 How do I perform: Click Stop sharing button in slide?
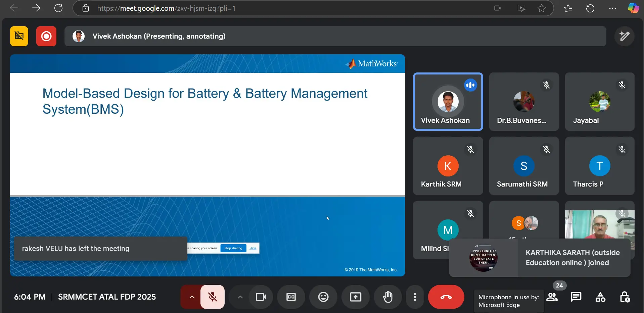coord(233,248)
